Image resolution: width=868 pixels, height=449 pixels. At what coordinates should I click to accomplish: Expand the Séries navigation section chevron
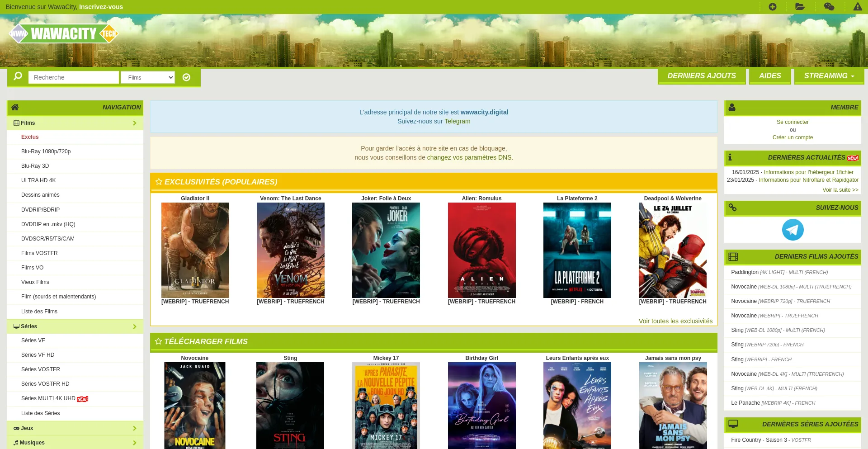(135, 326)
